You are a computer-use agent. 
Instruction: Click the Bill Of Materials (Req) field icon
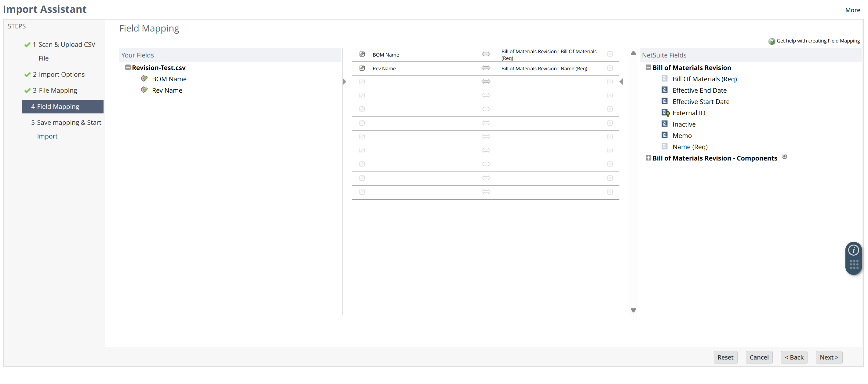click(665, 79)
